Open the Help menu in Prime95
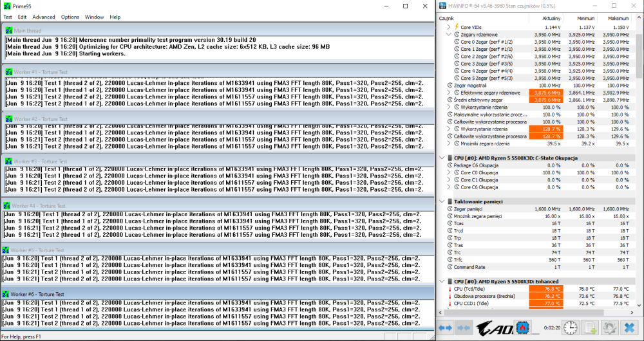 click(x=115, y=17)
